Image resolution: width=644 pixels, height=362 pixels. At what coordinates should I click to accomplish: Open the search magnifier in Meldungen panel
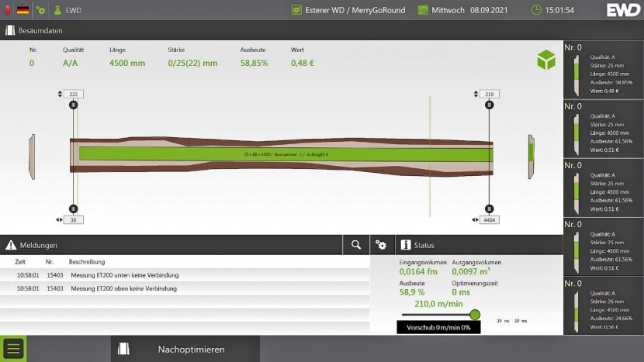point(356,245)
